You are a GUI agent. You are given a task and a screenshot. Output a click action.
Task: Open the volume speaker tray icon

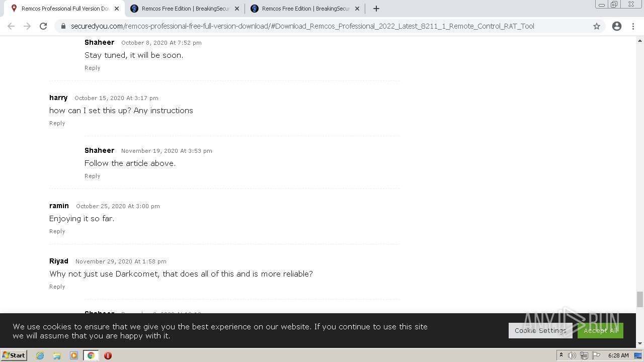point(572,355)
